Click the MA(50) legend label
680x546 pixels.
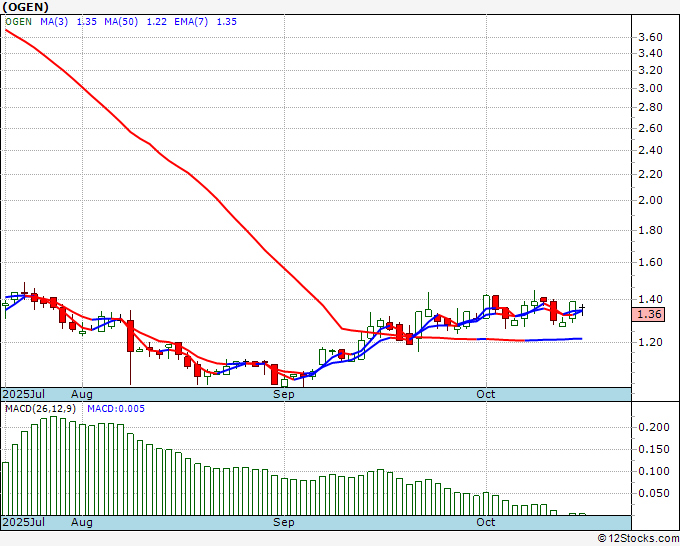[x=121, y=22]
